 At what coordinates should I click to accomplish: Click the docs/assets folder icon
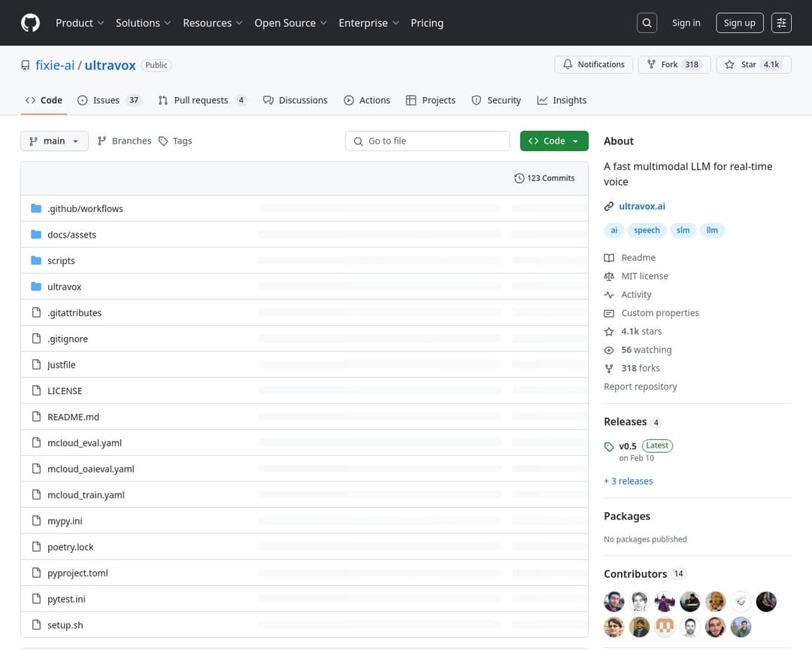tap(36, 234)
